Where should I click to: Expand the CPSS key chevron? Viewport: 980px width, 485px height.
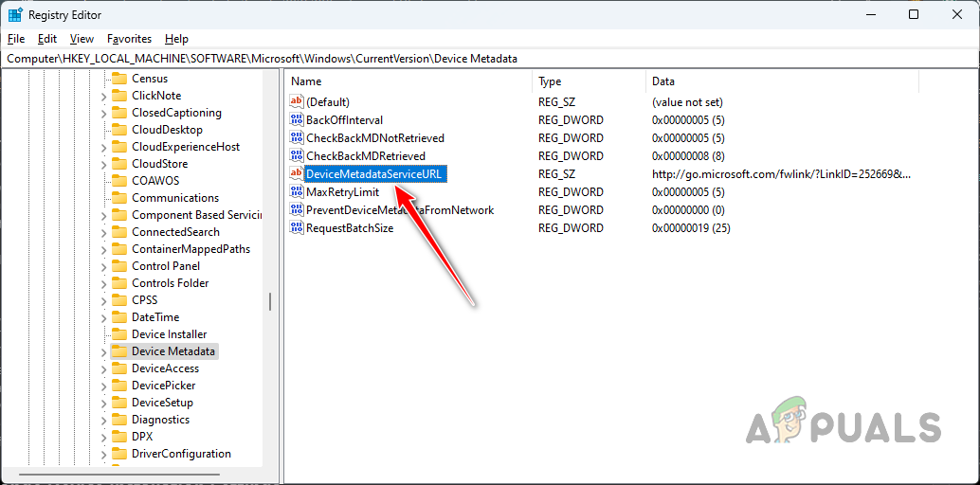[x=103, y=300]
